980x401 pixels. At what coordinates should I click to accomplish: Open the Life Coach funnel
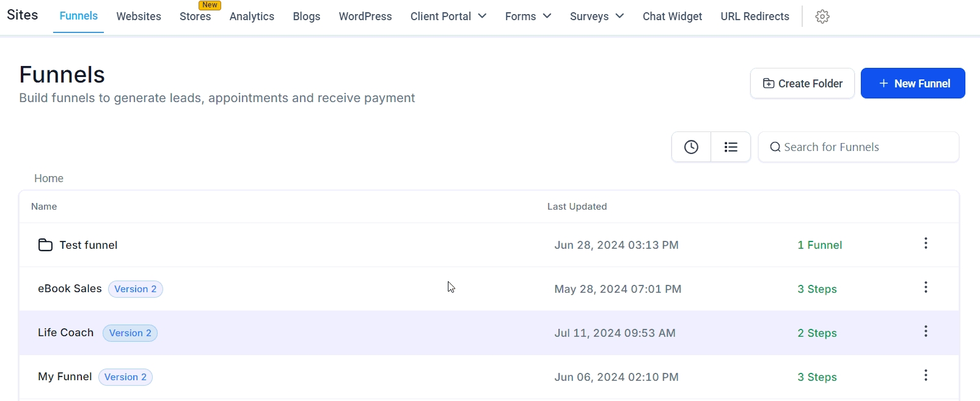(x=66, y=333)
